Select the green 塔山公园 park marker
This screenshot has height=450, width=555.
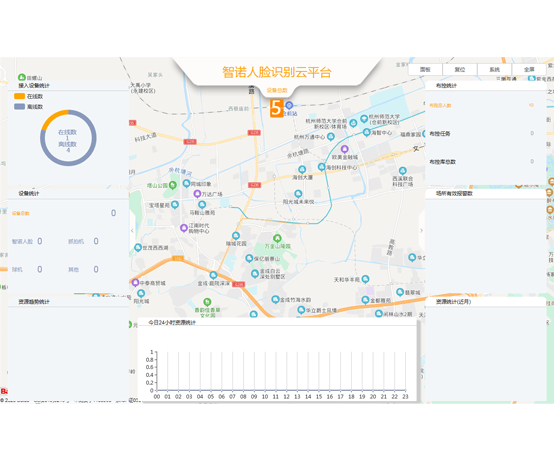pos(172,185)
